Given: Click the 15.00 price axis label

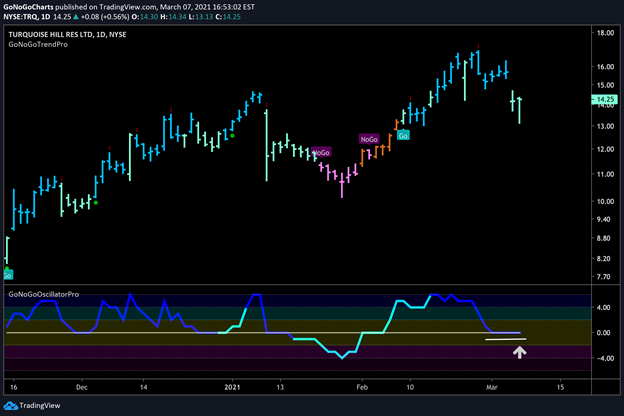Looking at the screenshot, I should pos(605,85).
